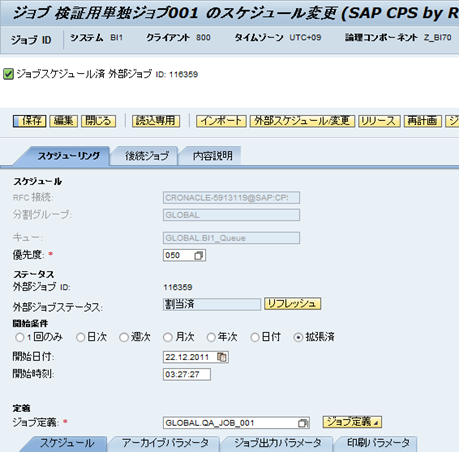The width and height of the screenshot is (459, 452).
Task: Click the 開始時刻 input field
Action: pos(187,374)
